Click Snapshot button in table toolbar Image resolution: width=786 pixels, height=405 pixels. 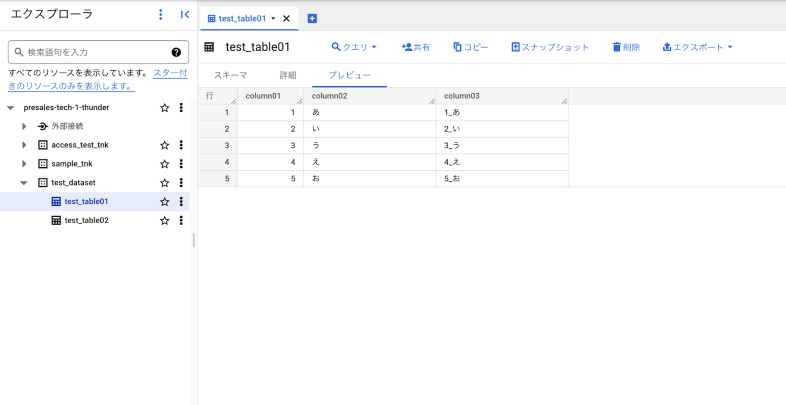coord(549,47)
